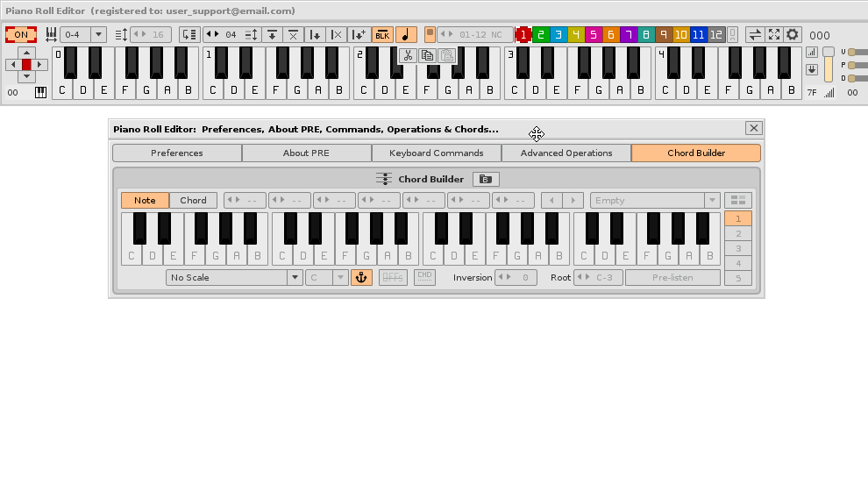Screen dimensions: 868x484
Task: Toggle the ON power button
Action: tap(20, 35)
